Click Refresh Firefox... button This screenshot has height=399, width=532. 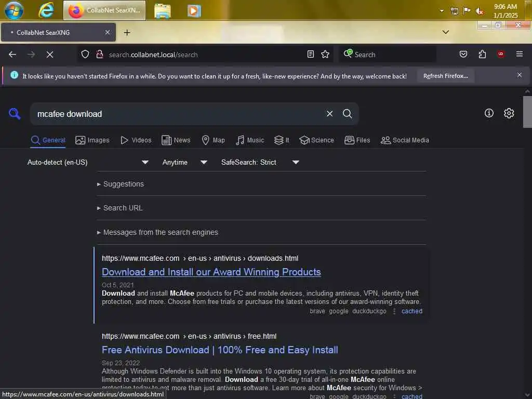445,76
